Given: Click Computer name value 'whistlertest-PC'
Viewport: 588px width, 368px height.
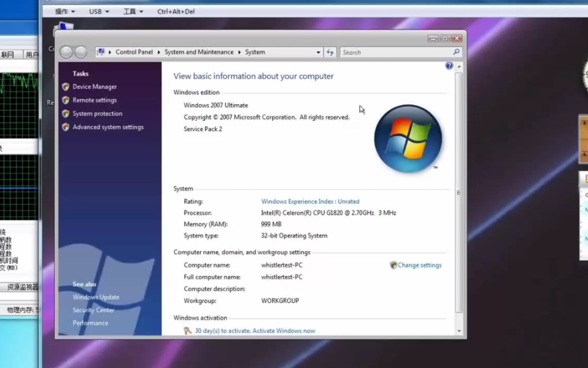Looking at the screenshot, I should (282, 265).
